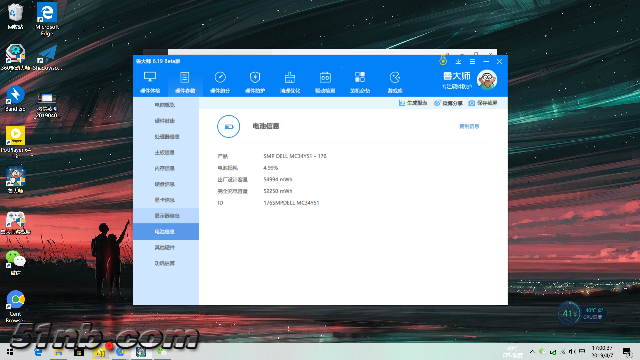Click the battery wear value "4.99%"
Screen dimensions: 640x360
tap(271, 168)
